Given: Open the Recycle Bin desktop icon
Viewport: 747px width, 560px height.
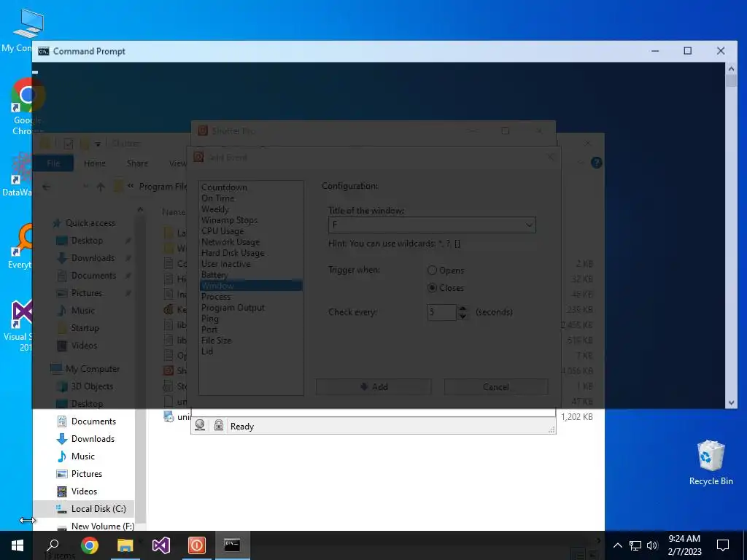Looking at the screenshot, I should click(x=711, y=462).
